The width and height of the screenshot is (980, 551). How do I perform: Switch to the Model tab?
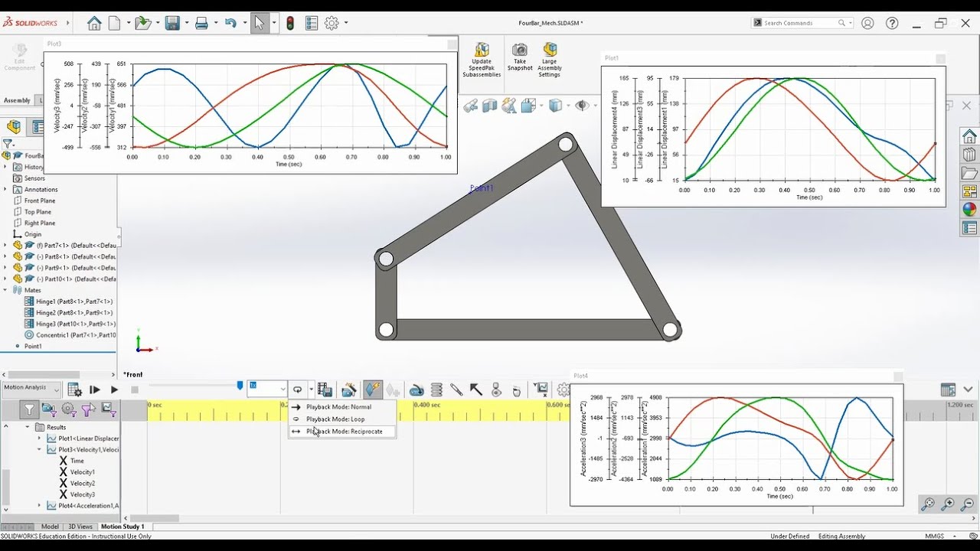coord(50,527)
